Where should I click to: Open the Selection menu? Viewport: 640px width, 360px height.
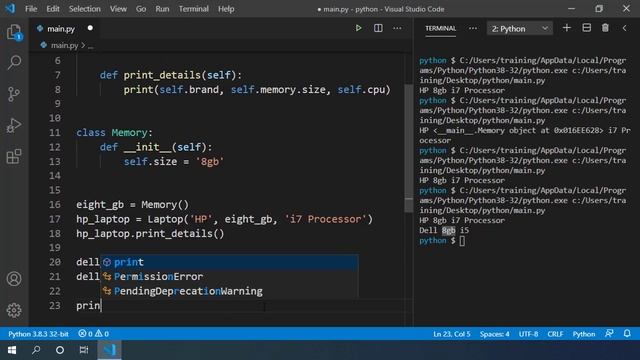pyautogui.click(x=84, y=9)
